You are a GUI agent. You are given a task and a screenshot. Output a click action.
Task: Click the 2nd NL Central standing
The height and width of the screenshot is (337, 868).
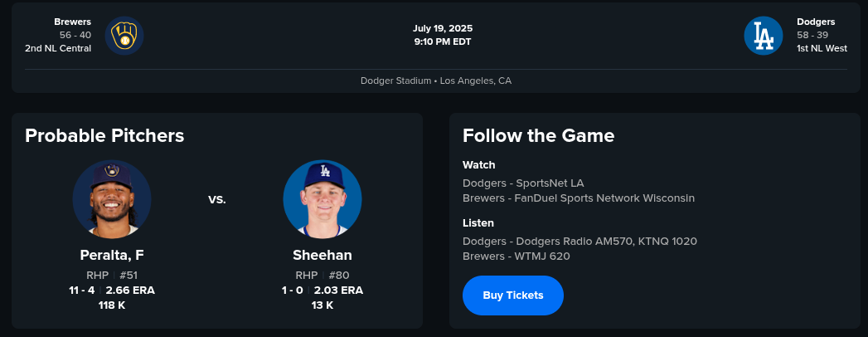(x=58, y=48)
